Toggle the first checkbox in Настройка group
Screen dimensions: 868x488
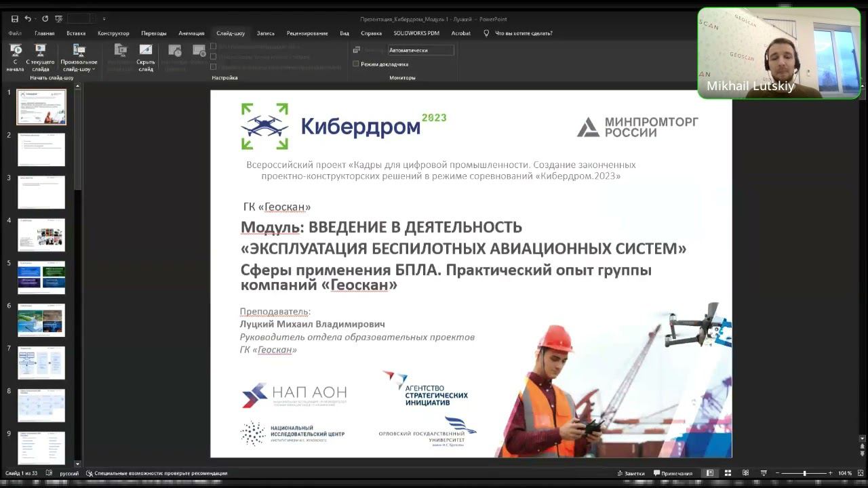click(214, 47)
